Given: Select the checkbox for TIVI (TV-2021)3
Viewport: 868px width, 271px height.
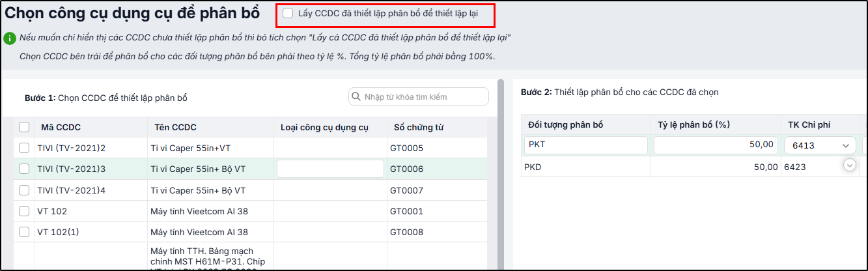Looking at the screenshot, I should coord(24,169).
